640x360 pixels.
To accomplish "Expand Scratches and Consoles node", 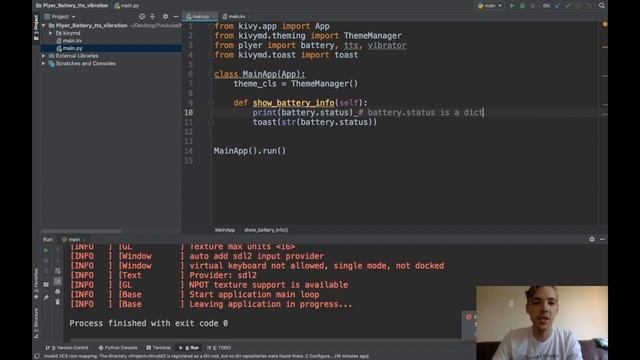I will tap(43, 64).
